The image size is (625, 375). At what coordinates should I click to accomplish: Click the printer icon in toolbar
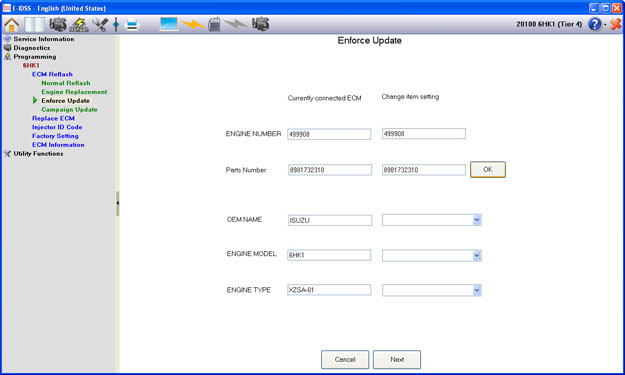132,25
